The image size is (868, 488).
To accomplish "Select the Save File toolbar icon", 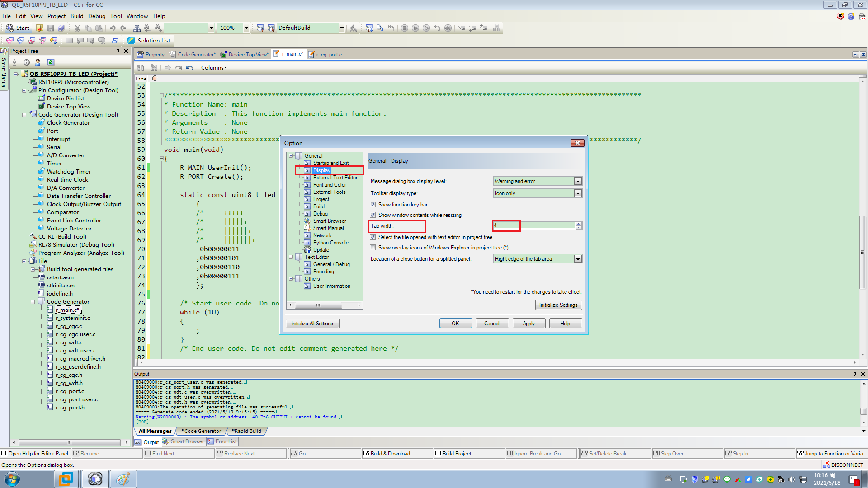I will pyautogui.click(x=50, y=28).
